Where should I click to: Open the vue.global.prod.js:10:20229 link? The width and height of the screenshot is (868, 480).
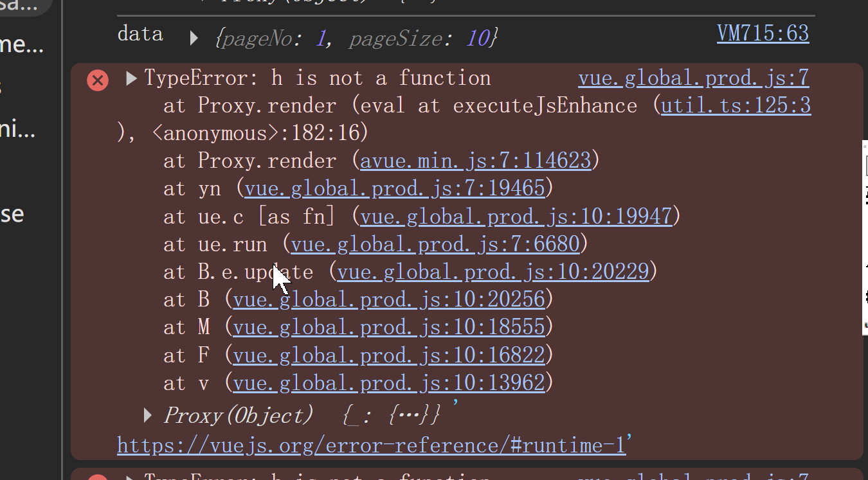point(493,272)
